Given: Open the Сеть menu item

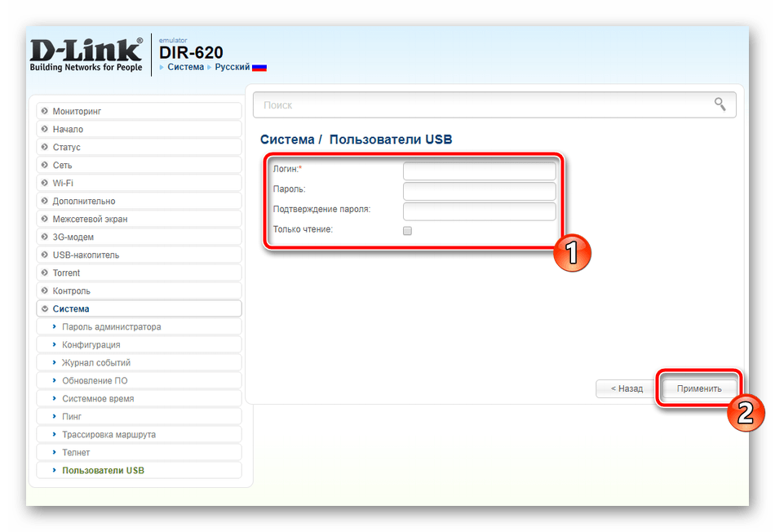Looking at the screenshot, I should pos(139,165).
